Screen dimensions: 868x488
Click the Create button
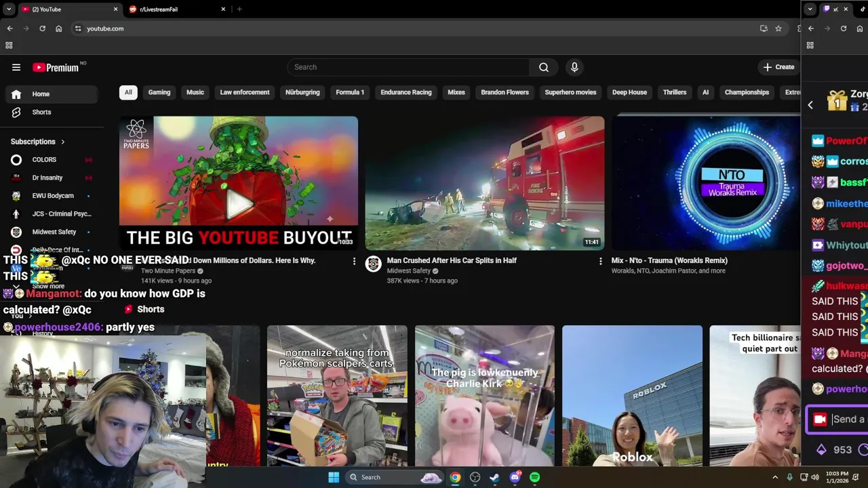[778, 67]
